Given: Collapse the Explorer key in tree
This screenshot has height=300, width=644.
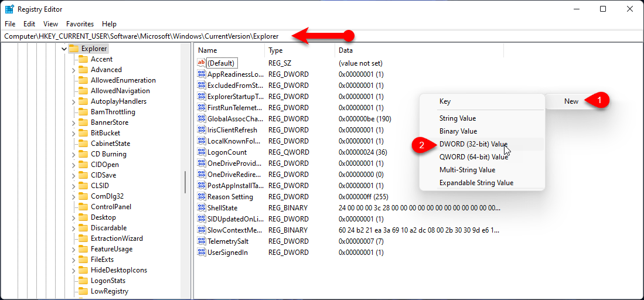Looking at the screenshot, I should 64,49.
